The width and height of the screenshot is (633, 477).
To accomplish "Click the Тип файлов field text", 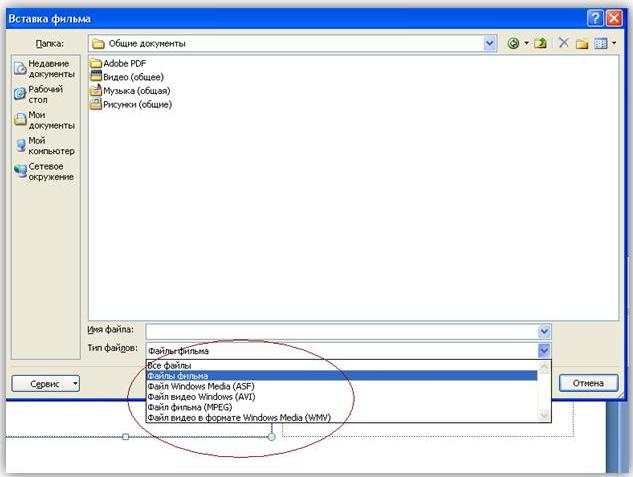I will [178, 351].
